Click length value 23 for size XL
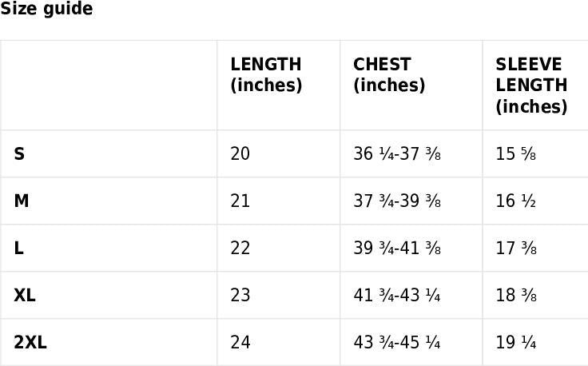This screenshot has width=588, height=366. (240, 295)
